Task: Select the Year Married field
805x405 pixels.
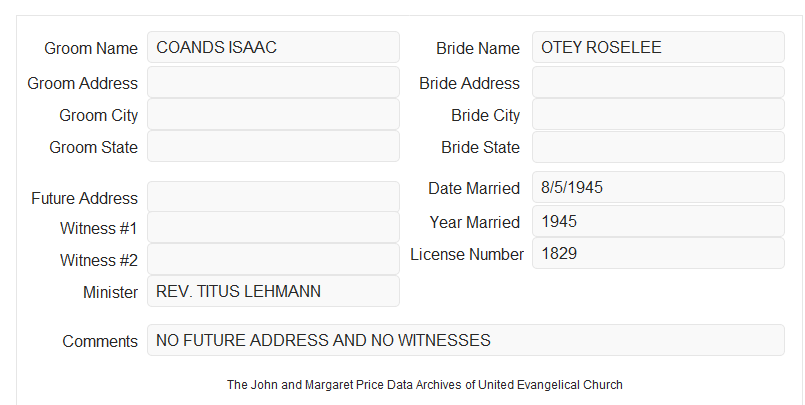Action: (658, 221)
